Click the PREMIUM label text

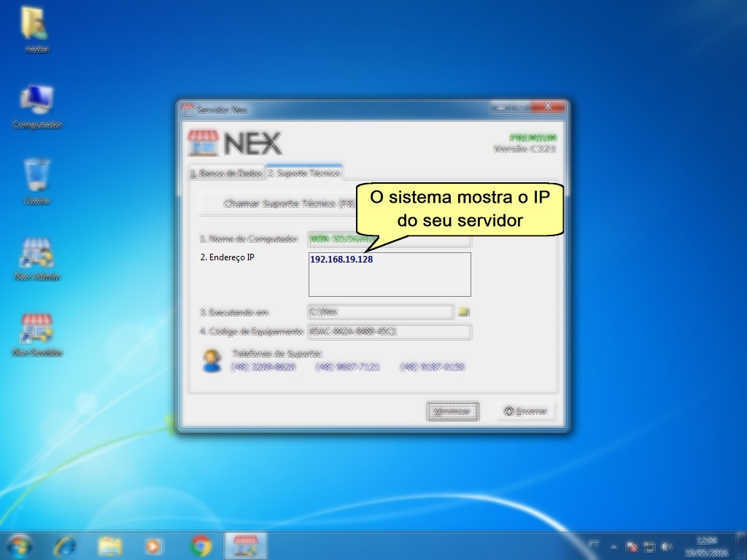pyautogui.click(x=533, y=138)
